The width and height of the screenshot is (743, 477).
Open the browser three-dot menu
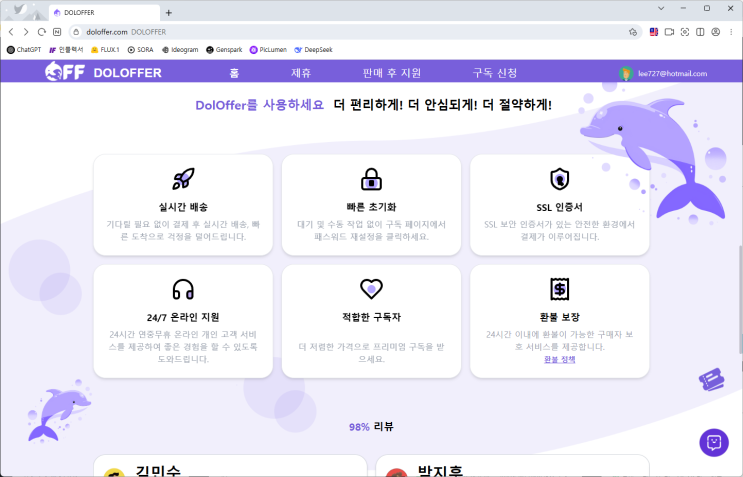pyautogui.click(x=731, y=32)
